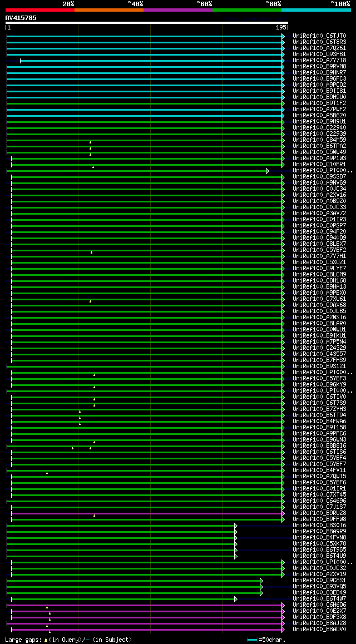
Task: Select the UniRef100_B9F3X8 label
Action: tap(319, 617)
